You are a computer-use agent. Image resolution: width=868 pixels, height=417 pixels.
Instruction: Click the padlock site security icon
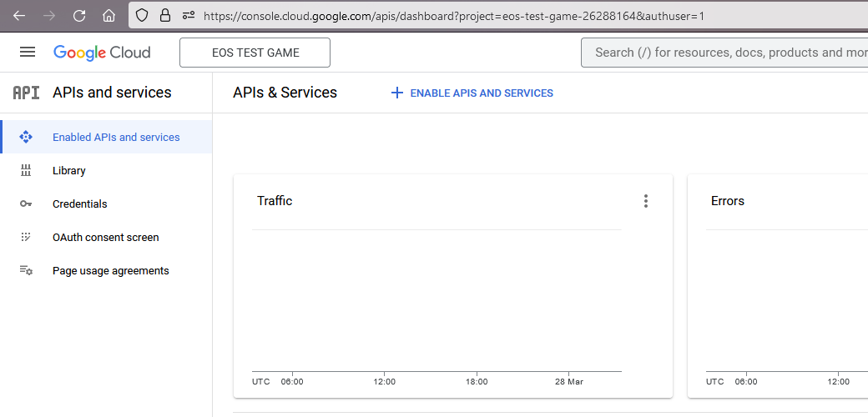point(165,16)
